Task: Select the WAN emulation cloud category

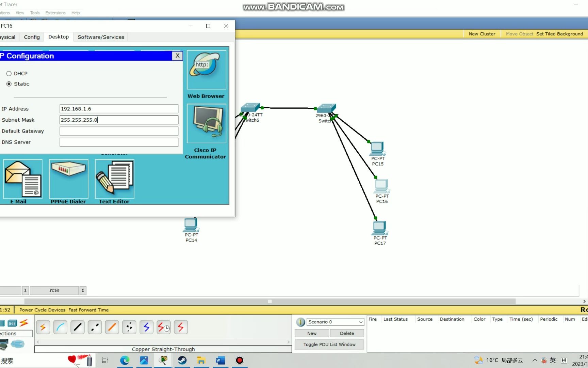Action: point(17,344)
